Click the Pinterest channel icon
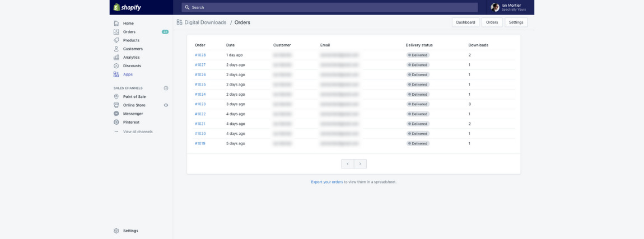This screenshot has width=644, height=239. [116, 122]
